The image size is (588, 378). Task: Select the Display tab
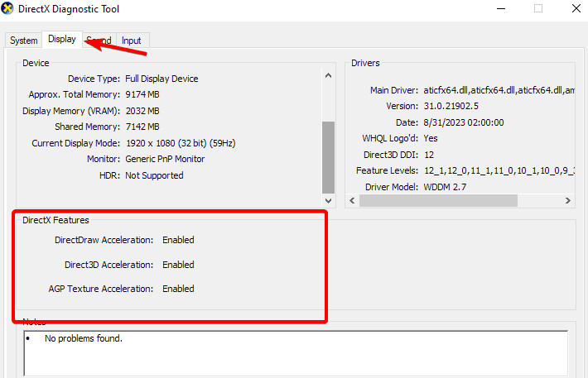62,39
